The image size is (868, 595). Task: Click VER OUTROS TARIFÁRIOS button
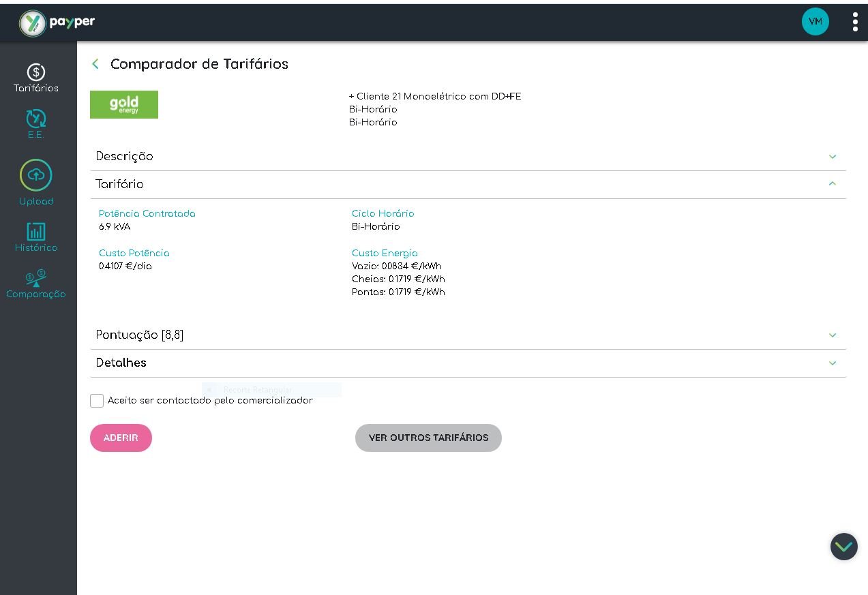pos(428,438)
